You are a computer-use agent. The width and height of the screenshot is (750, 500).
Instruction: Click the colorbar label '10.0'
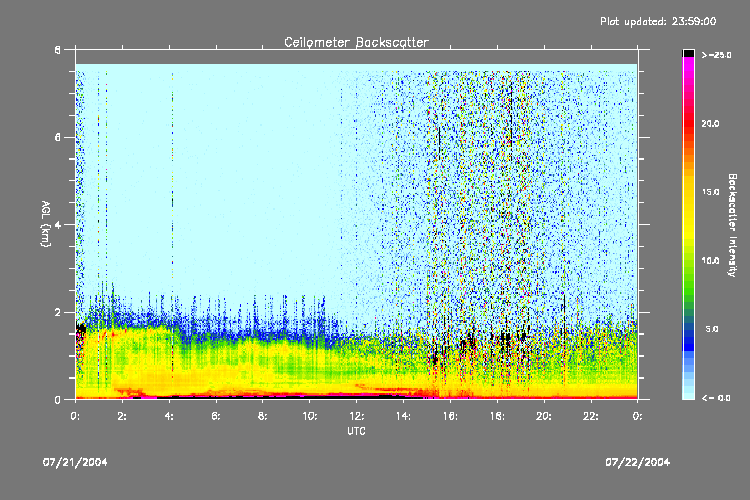click(x=710, y=261)
